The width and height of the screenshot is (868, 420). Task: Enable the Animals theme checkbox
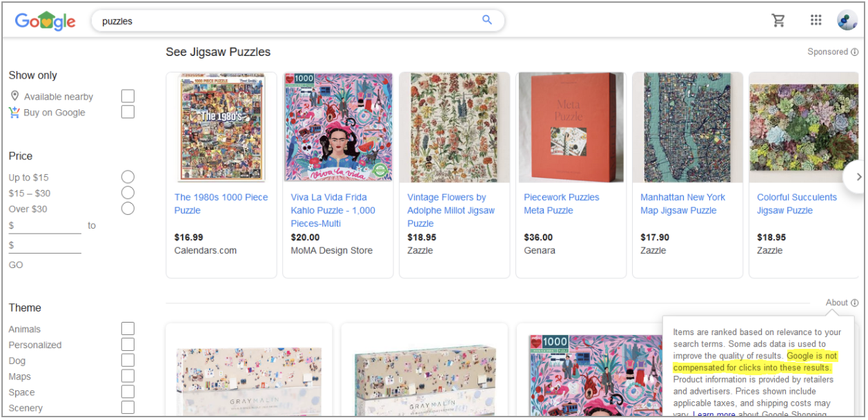pos(128,329)
